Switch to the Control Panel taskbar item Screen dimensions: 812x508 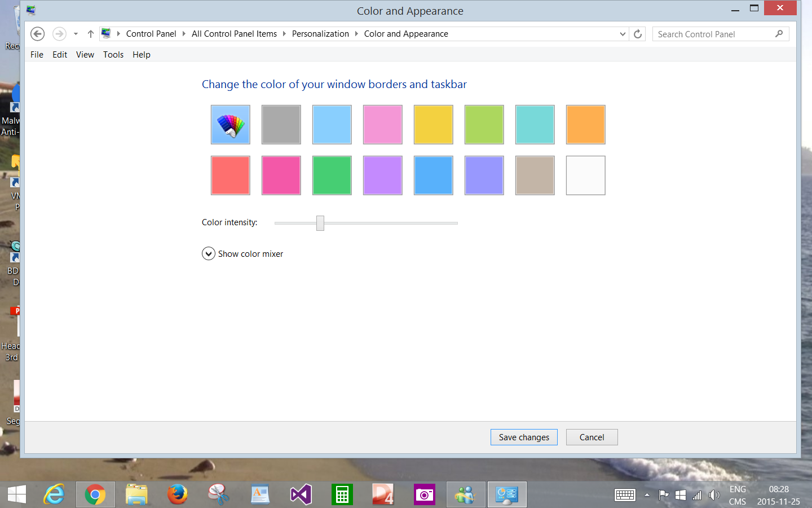(506, 495)
